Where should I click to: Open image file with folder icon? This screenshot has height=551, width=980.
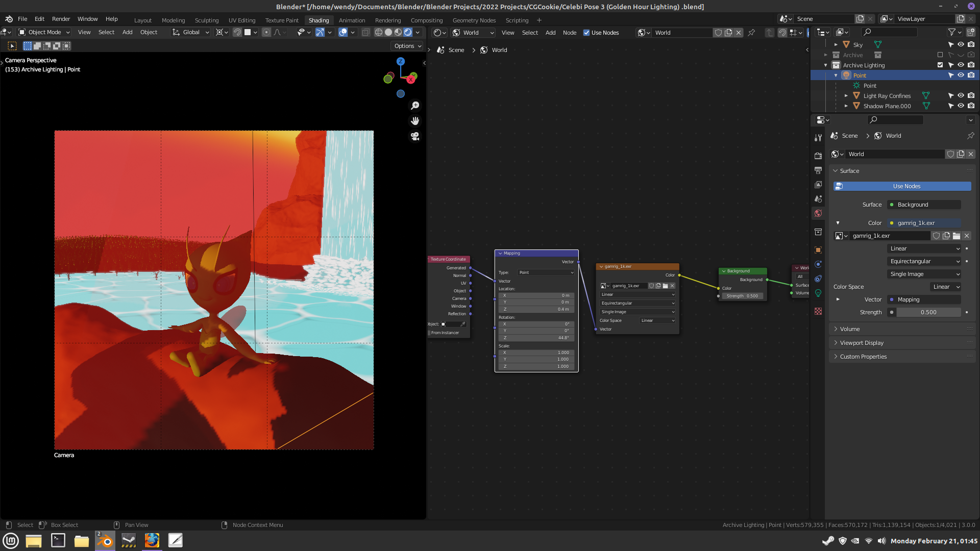click(957, 236)
